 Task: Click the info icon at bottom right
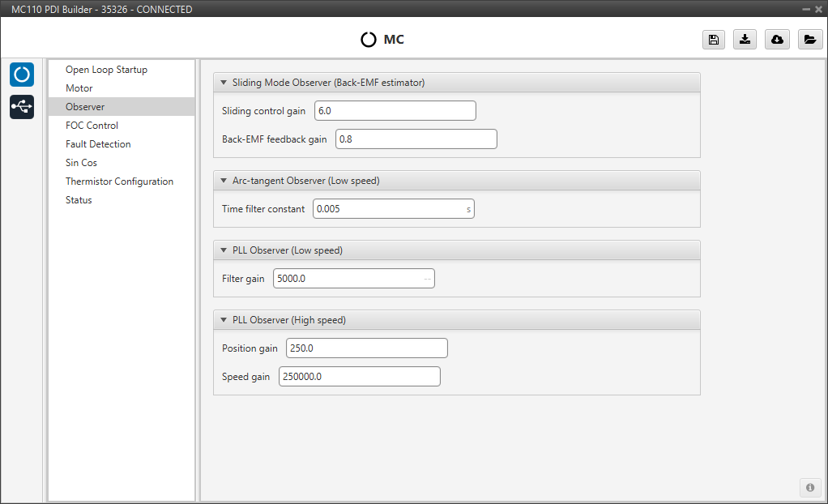pyautogui.click(x=809, y=487)
